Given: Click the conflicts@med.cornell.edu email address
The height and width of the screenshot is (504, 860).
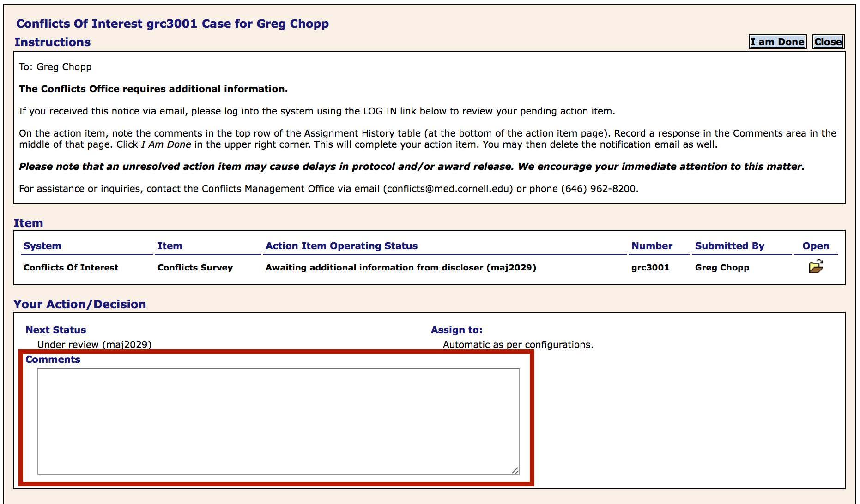Looking at the screenshot, I should (448, 189).
